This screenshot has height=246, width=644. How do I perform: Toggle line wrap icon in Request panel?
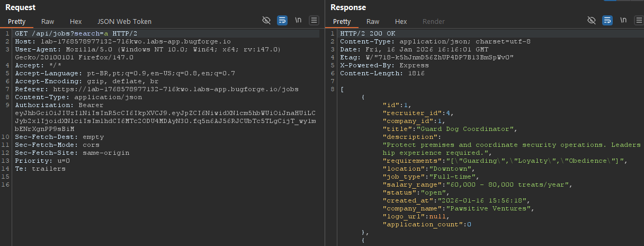tap(282, 21)
